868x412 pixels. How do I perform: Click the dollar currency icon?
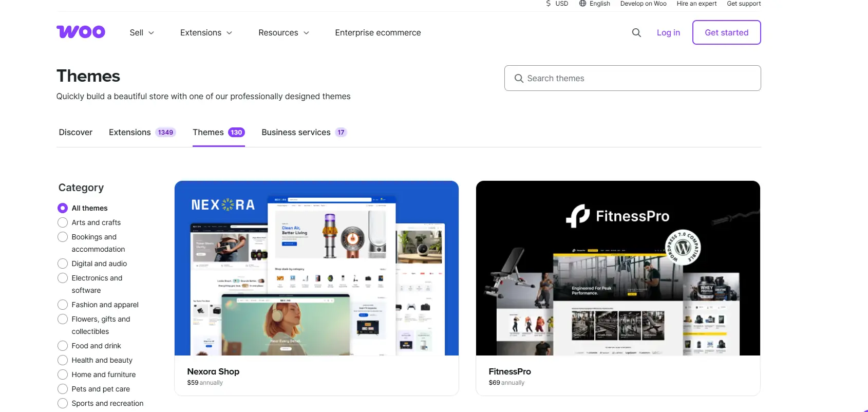[x=549, y=4]
